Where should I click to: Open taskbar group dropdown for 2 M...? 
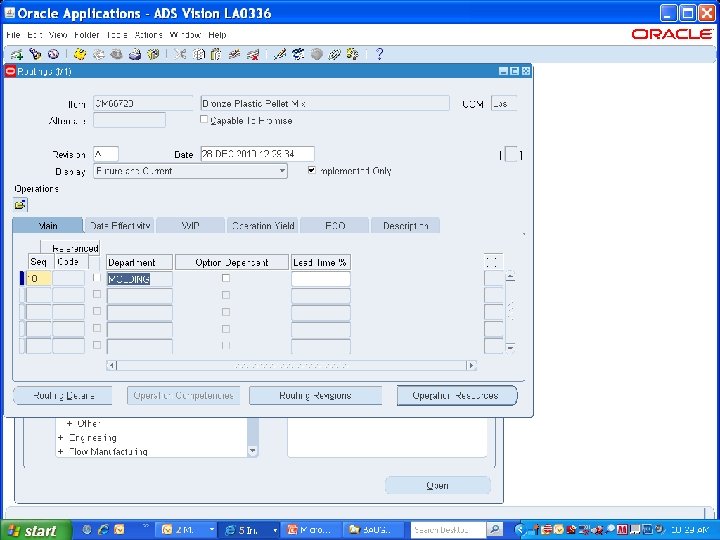coord(211,530)
